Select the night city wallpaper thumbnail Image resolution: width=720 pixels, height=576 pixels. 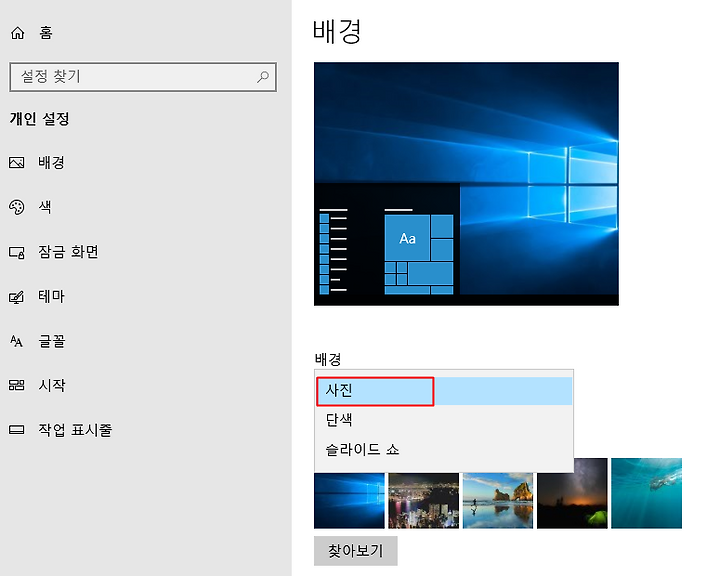[x=423, y=501]
